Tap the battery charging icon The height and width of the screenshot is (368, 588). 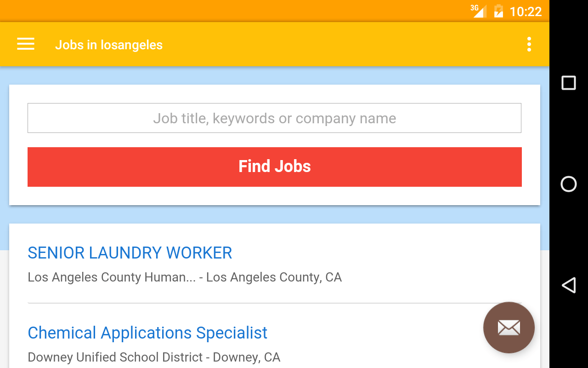[498, 11]
